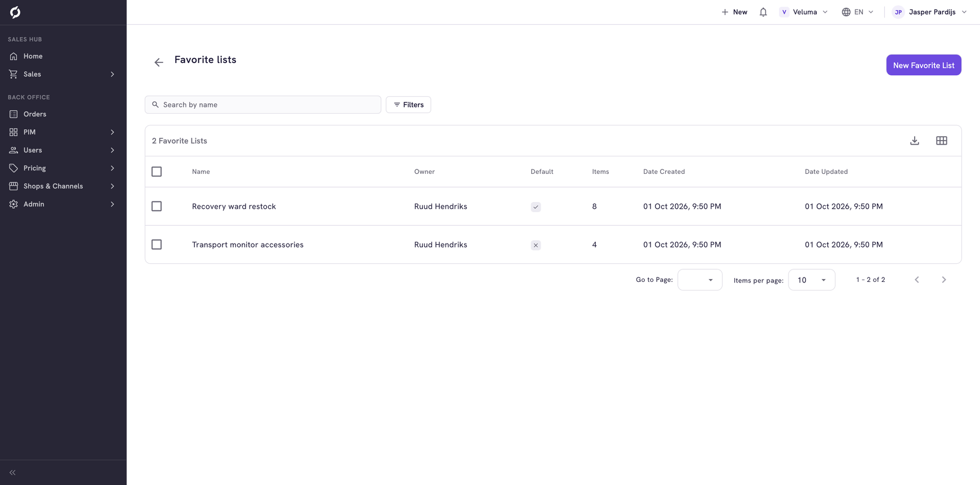Screen dimensions: 980x485
Task: Collapse the sidebar with double chevron
Action: point(12,473)
